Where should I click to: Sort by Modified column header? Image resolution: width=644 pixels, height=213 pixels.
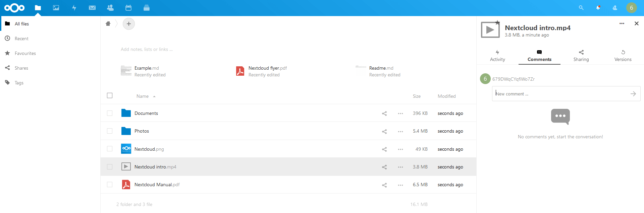tap(446, 96)
